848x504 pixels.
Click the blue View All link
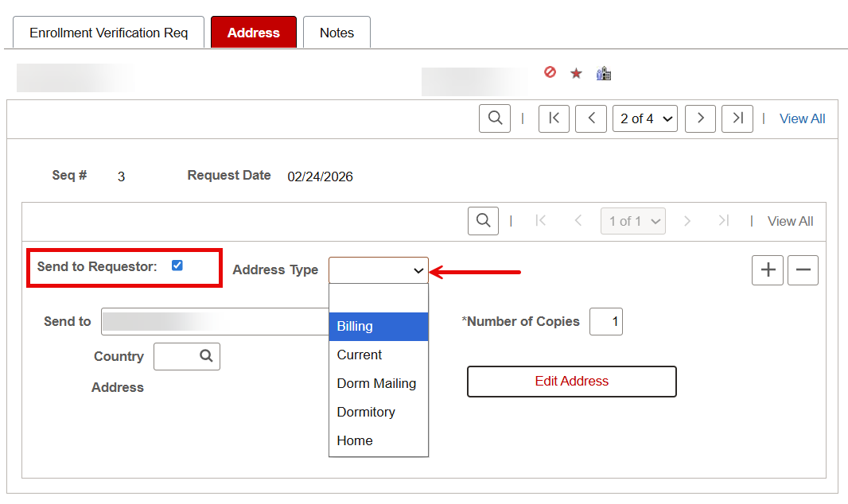pyautogui.click(x=802, y=118)
